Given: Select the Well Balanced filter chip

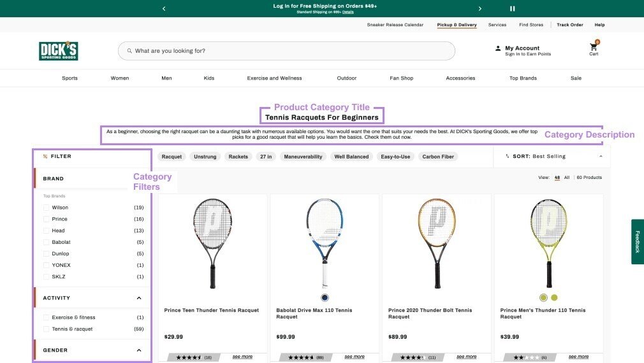Looking at the screenshot, I should tap(351, 157).
